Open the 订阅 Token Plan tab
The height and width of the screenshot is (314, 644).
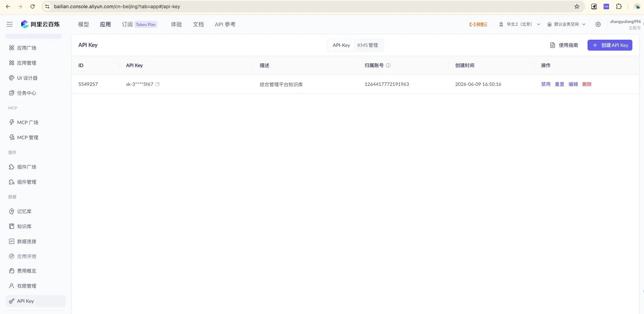pyautogui.click(x=139, y=24)
